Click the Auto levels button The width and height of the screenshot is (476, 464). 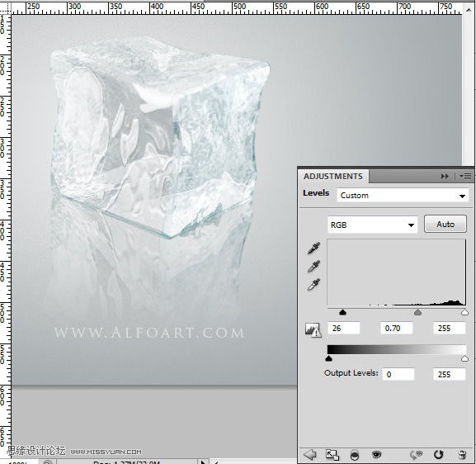pyautogui.click(x=445, y=225)
